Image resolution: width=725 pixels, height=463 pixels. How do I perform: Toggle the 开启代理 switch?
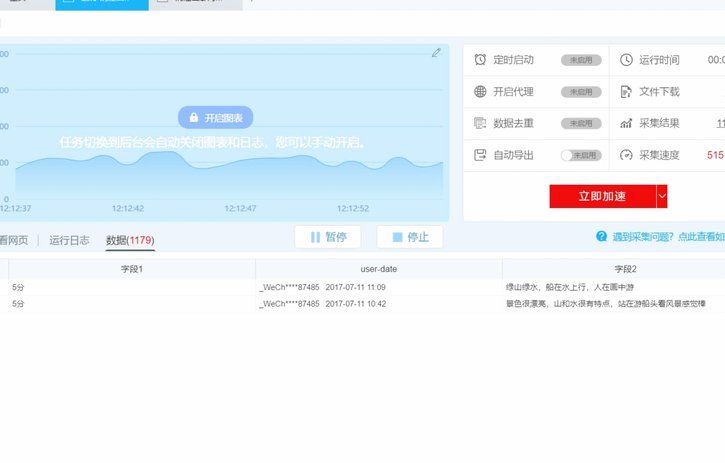(581, 92)
